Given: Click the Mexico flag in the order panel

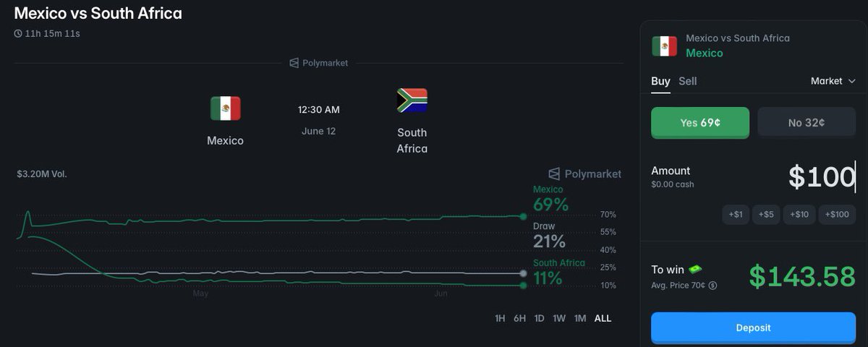Looking at the screenshot, I should [664, 46].
